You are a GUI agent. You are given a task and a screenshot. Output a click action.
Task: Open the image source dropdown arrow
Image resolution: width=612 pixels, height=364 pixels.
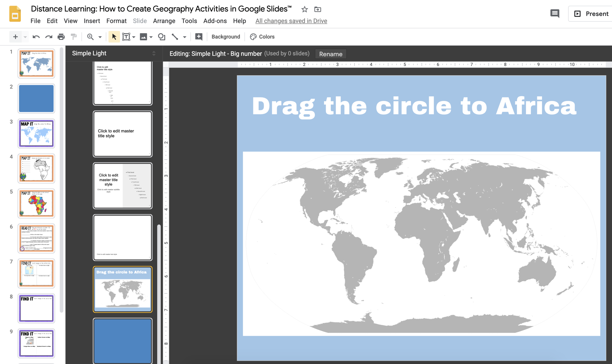click(151, 37)
